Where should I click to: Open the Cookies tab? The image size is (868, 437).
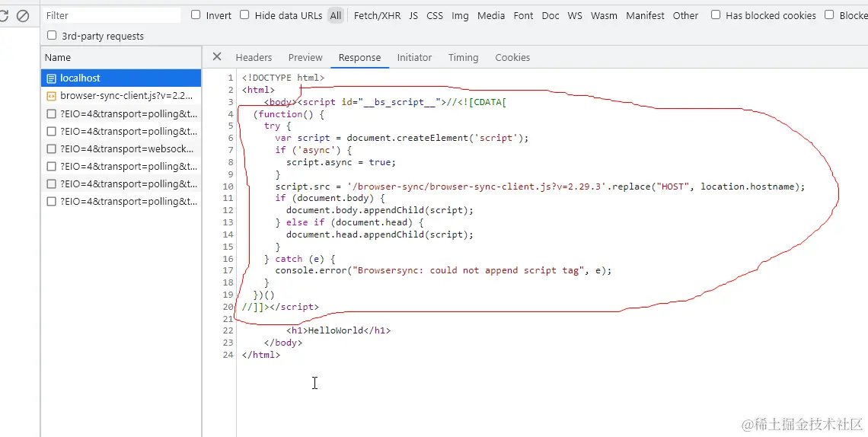tap(512, 58)
